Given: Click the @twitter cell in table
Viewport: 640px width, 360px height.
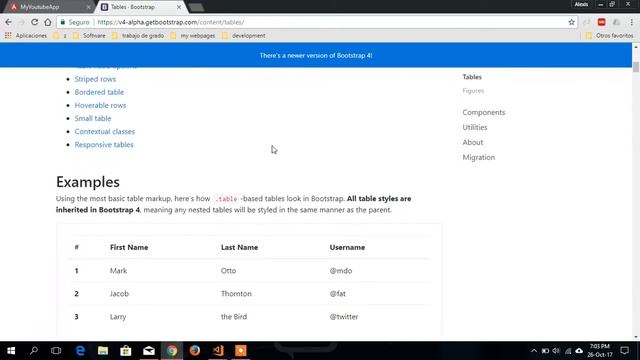Looking at the screenshot, I should tap(344, 316).
